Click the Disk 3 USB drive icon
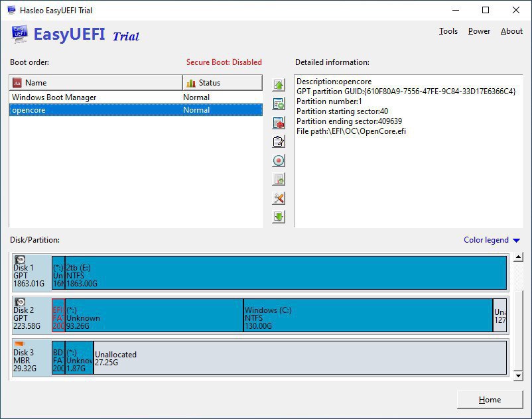Image resolution: width=532 pixels, height=419 pixels. coord(20,344)
